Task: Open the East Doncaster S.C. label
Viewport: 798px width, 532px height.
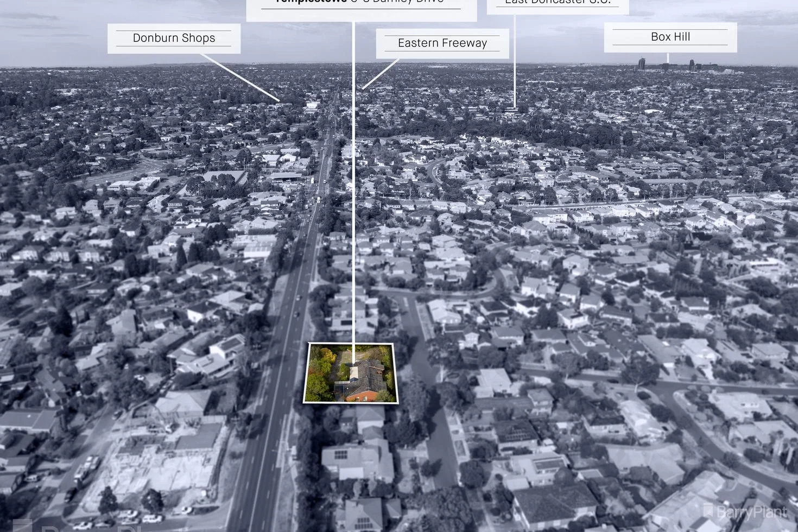Action: point(558,4)
